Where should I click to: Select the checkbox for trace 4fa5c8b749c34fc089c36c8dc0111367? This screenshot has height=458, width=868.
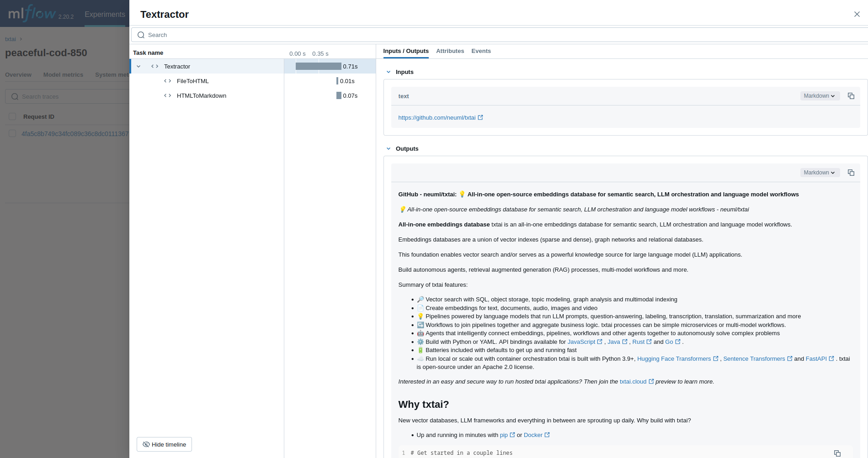pos(12,133)
